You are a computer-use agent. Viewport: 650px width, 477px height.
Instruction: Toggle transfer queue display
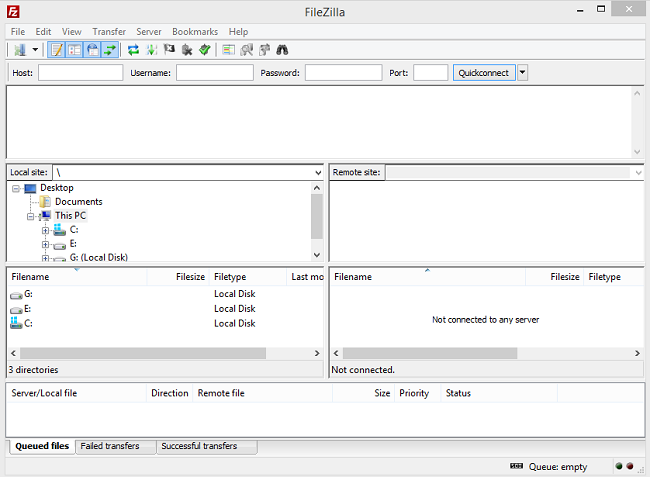[110, 50]
